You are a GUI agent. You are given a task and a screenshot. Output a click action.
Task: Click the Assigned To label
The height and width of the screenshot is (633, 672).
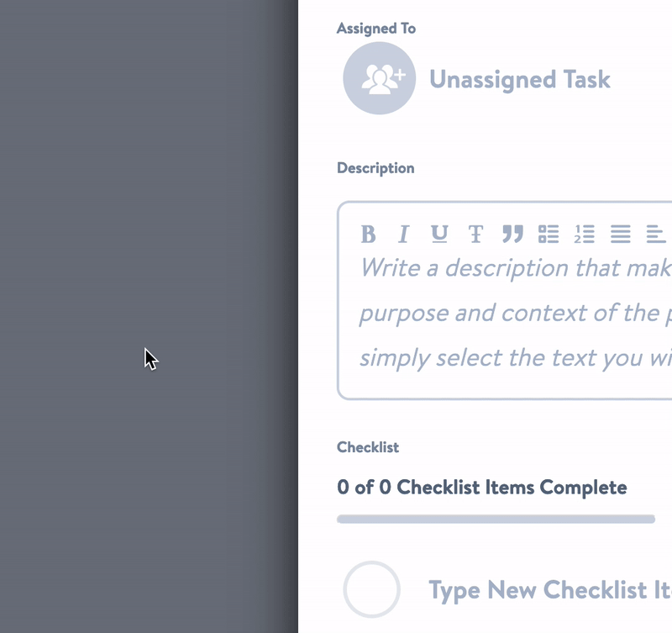(375, 29)
